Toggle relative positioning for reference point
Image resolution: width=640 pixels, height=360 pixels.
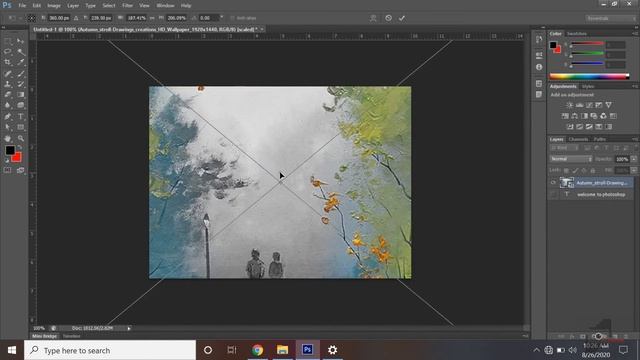coord(76,18)
